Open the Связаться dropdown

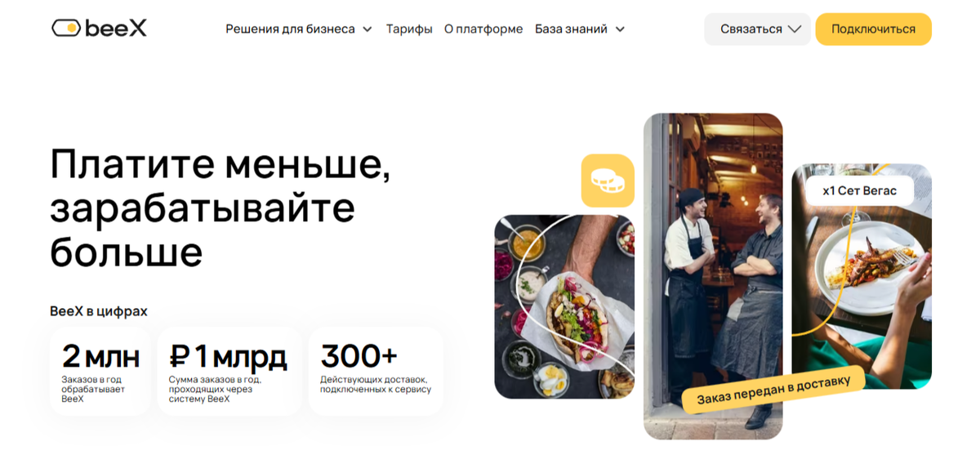[758, 29]
